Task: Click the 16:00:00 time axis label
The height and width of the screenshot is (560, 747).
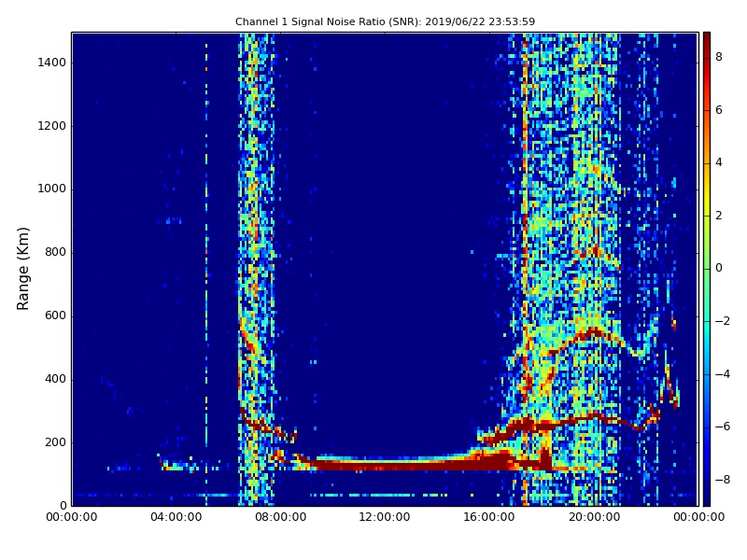Action: pyautogui.click(x=489, y=517)
